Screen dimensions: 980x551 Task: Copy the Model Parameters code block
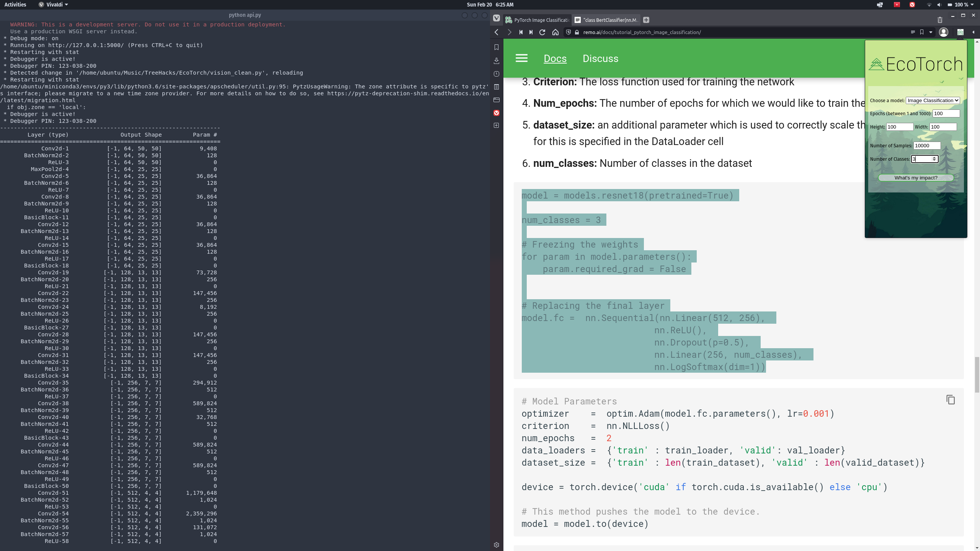point(950,400)
